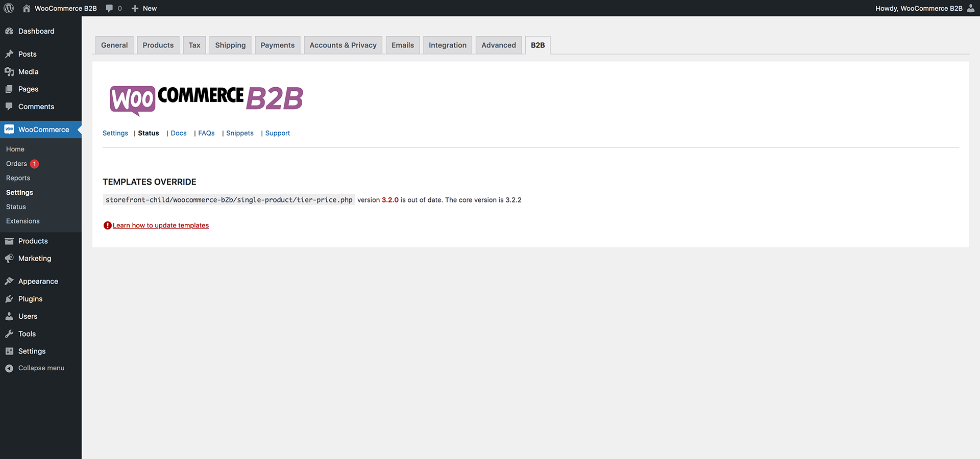Screen dimensions: 980x459
Task: Click the Comments speech bubble icon in sidebar
Action: click(x=9, y=107)
